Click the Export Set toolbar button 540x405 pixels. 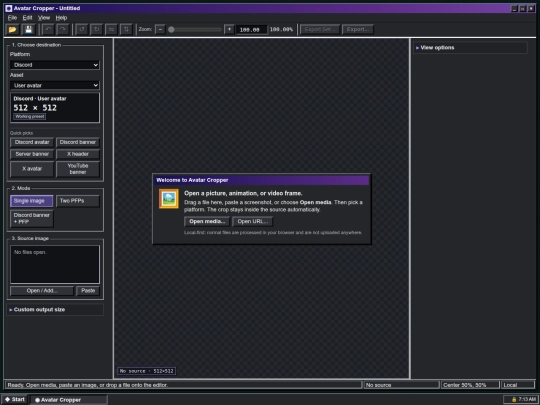pyautogui.click(x=320, y=30)
